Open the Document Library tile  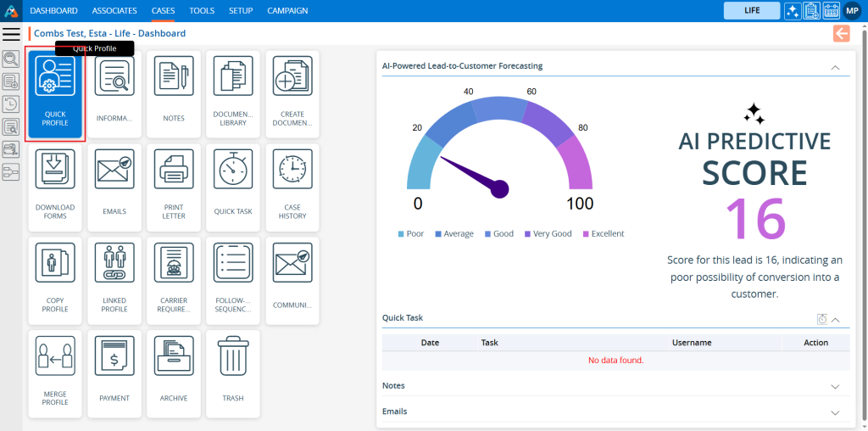[233, 94]
